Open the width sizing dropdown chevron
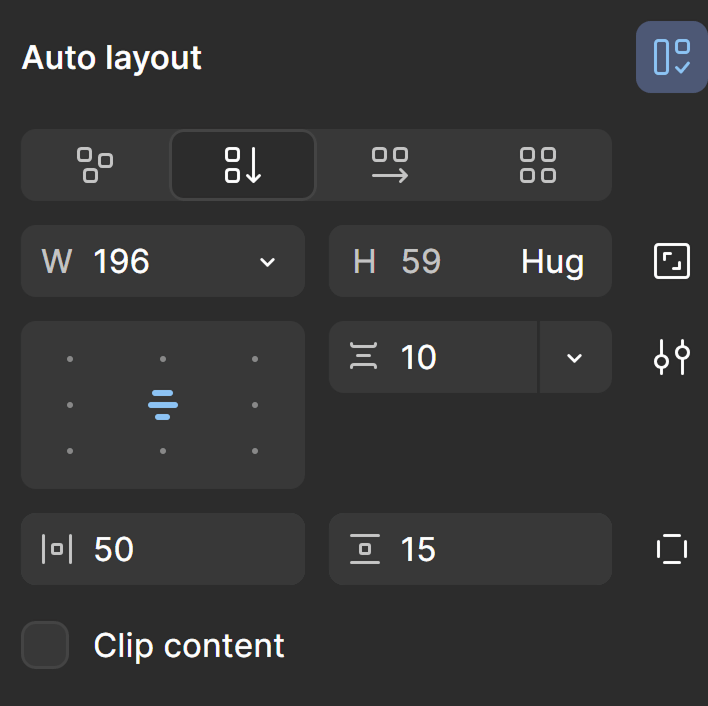The width and height of the screenshot is (708, 706). coord(267,262)
